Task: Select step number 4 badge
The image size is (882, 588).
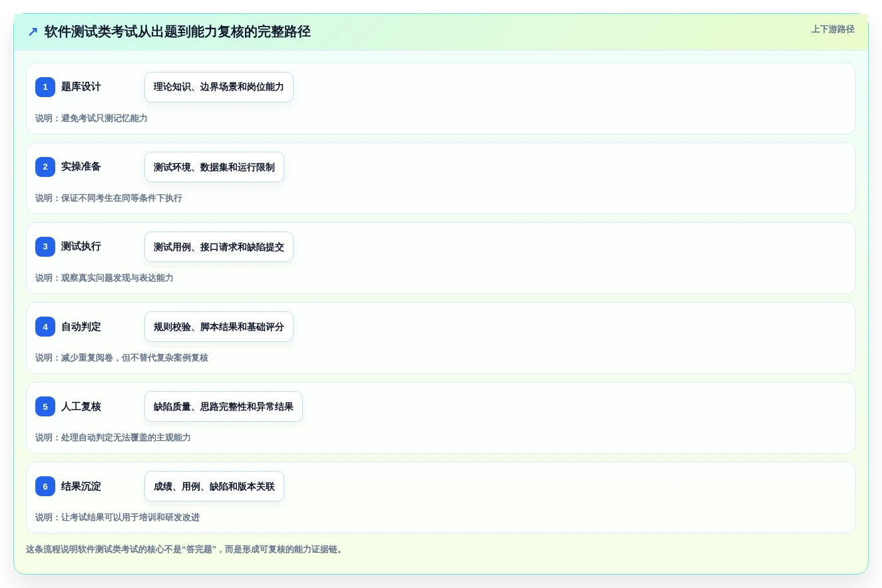Action: coord(45,327)
